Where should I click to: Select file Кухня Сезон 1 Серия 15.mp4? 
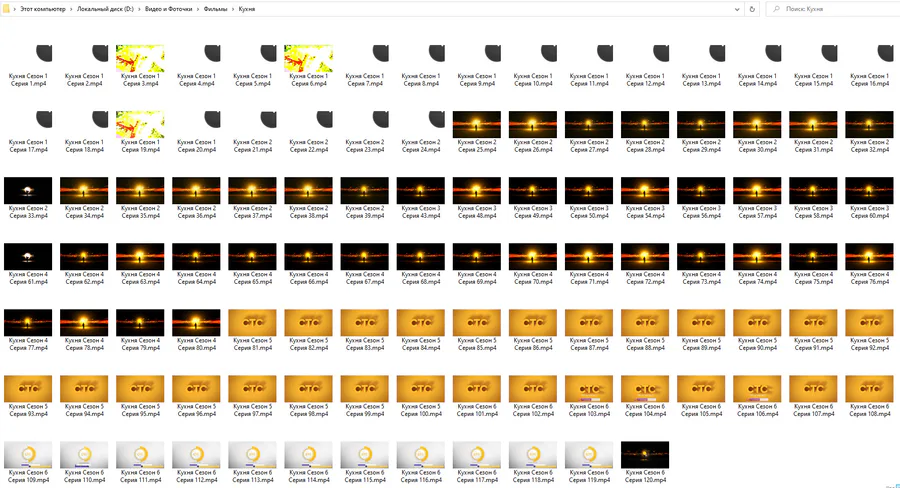(x=813, y=65)
